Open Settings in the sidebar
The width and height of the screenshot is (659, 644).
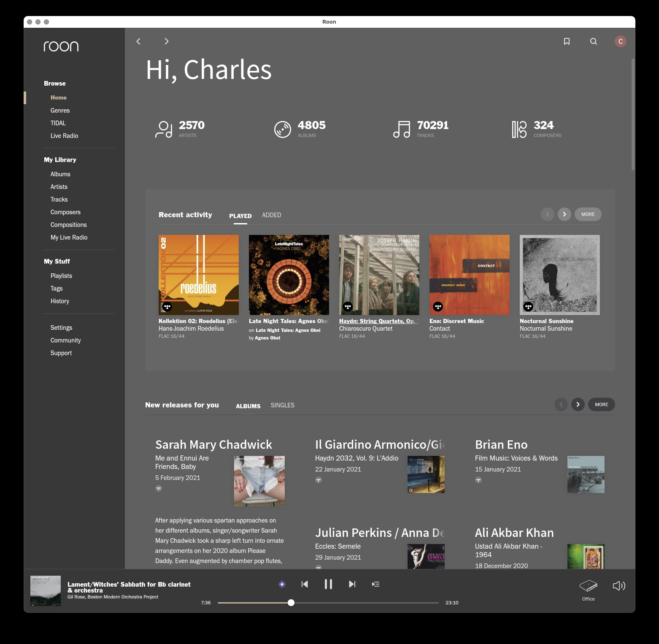point(61,328)
